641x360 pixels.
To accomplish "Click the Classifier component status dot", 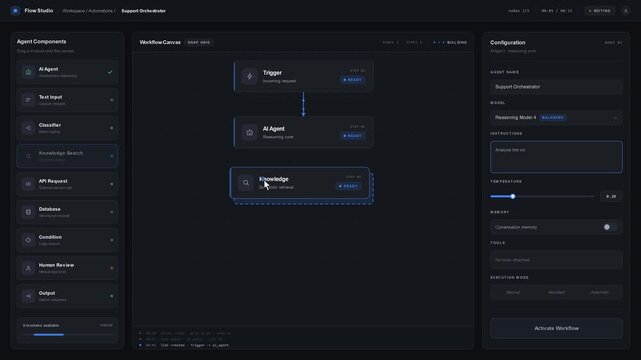I will (112, 128).
